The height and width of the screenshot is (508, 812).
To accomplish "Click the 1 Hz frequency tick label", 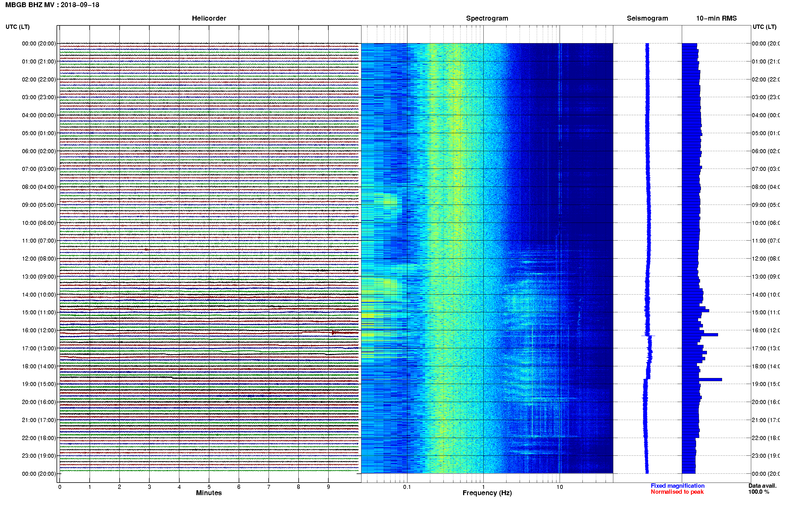I will pos(483,487).
